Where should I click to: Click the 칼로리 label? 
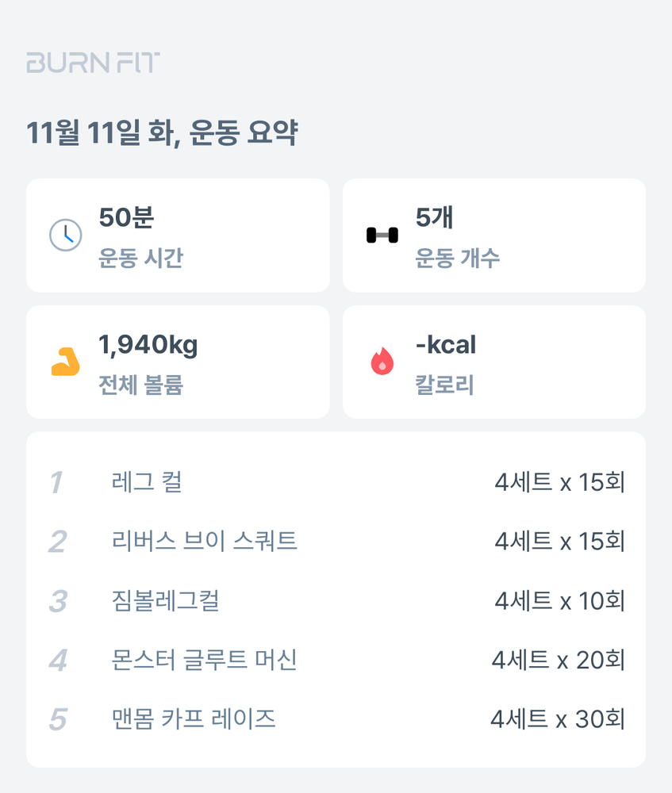[x=444, y=385]
